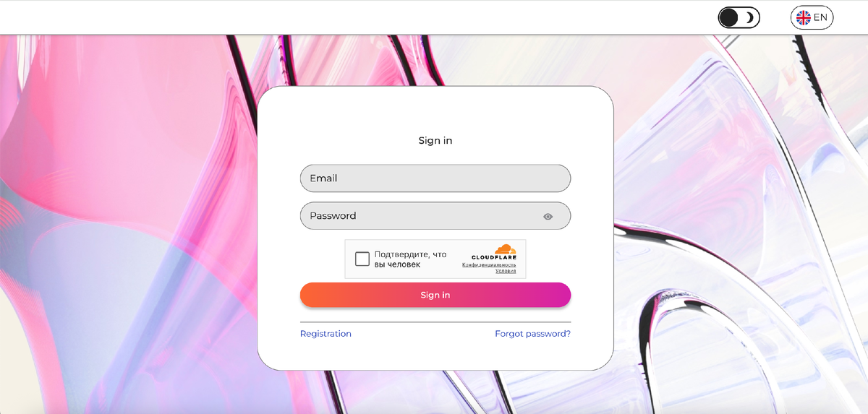Click the Подтвердите, что вы человек label

coord(410,259)
